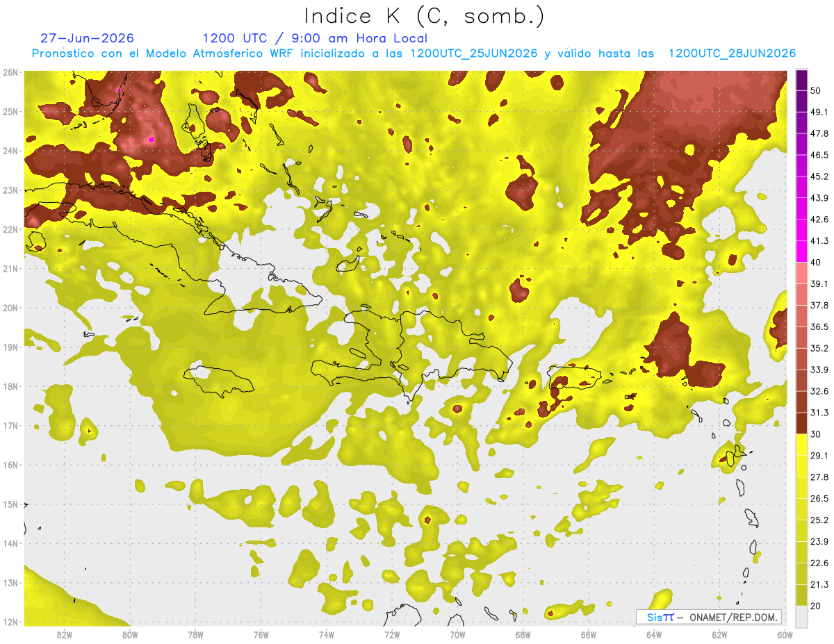This screenshot has width=834, height=644.
Task: Click longitude label 78W
Action: tap(195, 634)
